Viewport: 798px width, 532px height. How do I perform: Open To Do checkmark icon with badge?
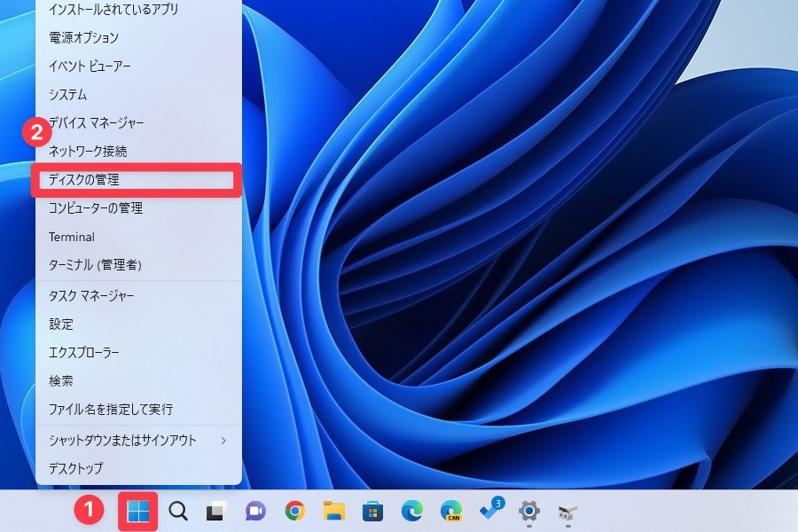click(x=491, y=509)
